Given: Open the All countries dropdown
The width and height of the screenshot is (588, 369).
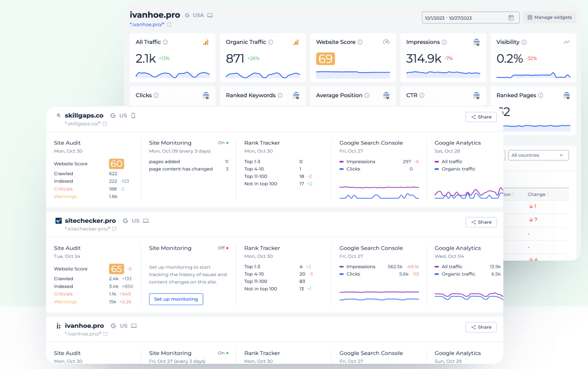Looking at the screenshot, I should tap(538, 155).
